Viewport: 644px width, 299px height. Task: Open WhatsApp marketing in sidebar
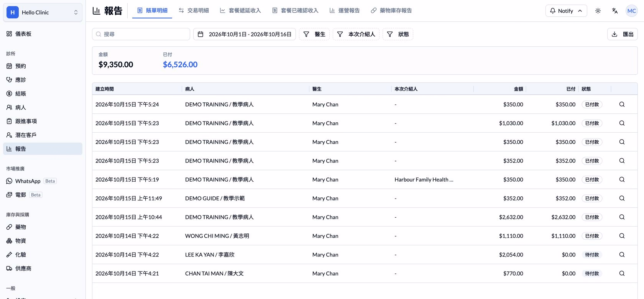pyautogui.click(x=43, y=181)
